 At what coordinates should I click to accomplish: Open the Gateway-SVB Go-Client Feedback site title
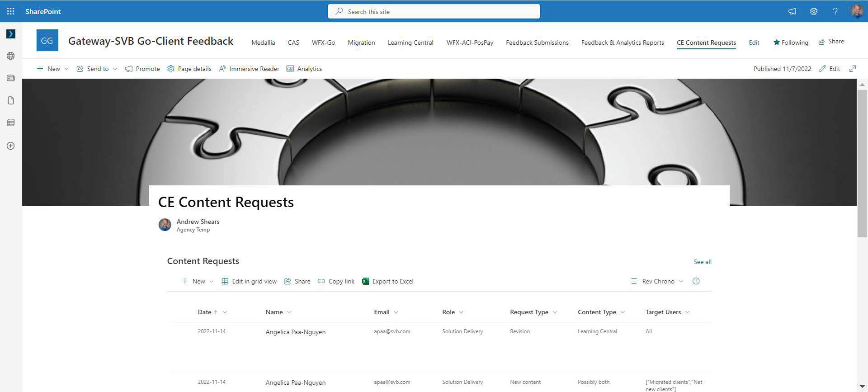tap(151, 41)
